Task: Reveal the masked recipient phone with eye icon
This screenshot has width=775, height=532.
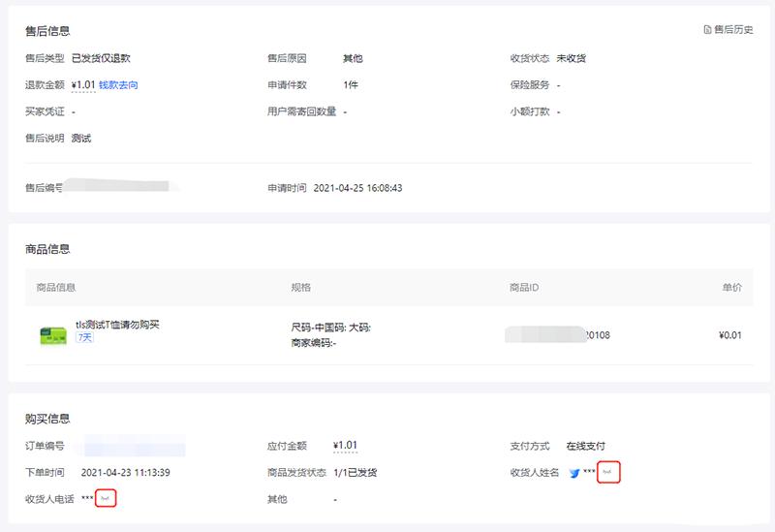Action: pyautogui.click(x=107, y=499)
